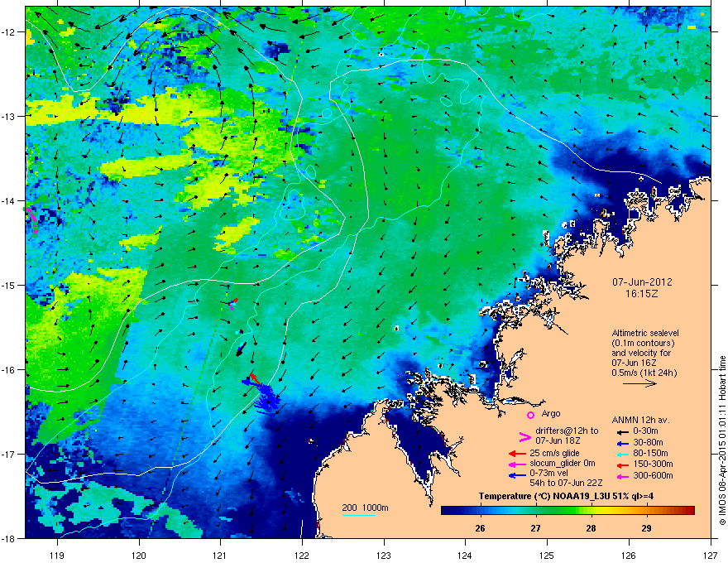Image resolution: width=728 pixels, height=563 pixels.
Task: Click the latitude axis label -12
Action: (x=9, y=32)
